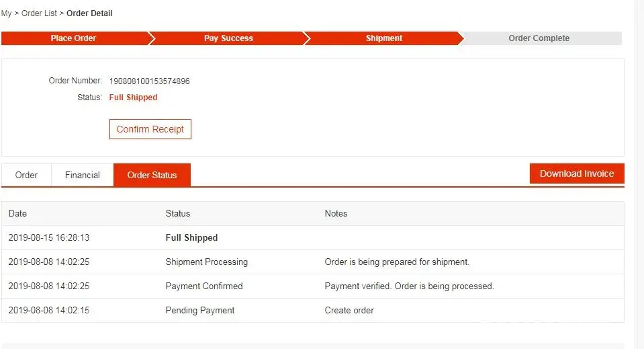Go to Order List breadcrumb

click(x=39, y=13)
